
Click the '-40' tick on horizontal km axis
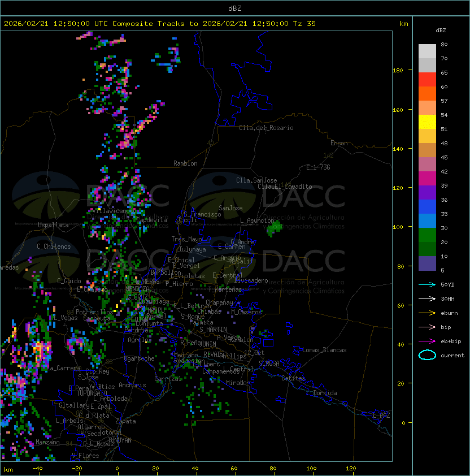pyautogui.click(x=37, y=469)
